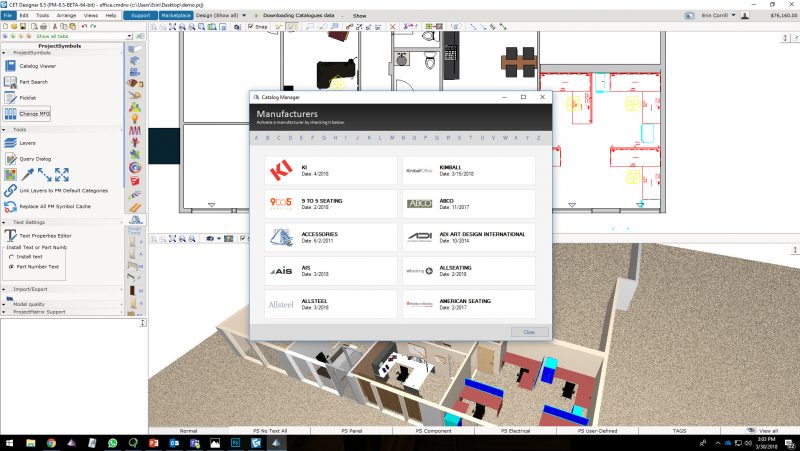Open the Design (Show all) dropdown
This screenshot has height=451, width=800.
pos(221,15)
